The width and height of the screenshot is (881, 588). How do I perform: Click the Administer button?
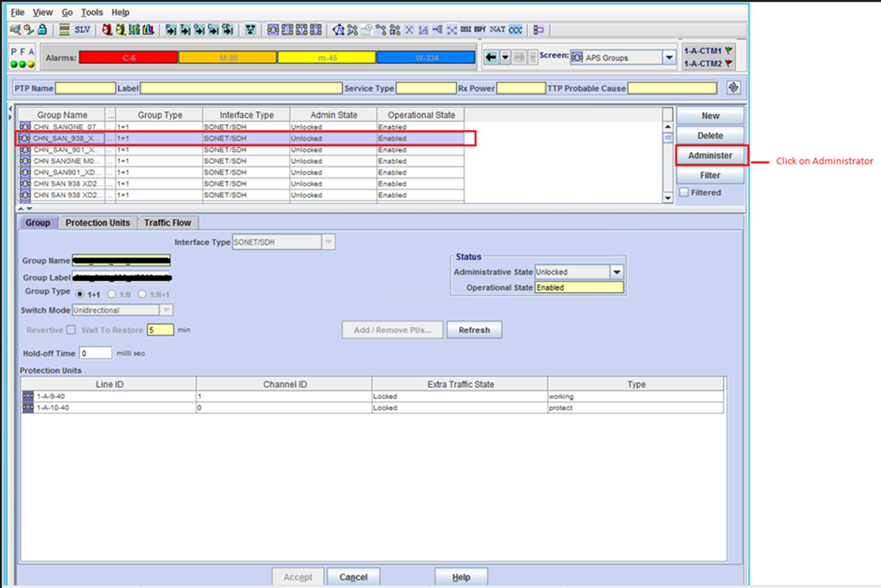pos(710,155)
